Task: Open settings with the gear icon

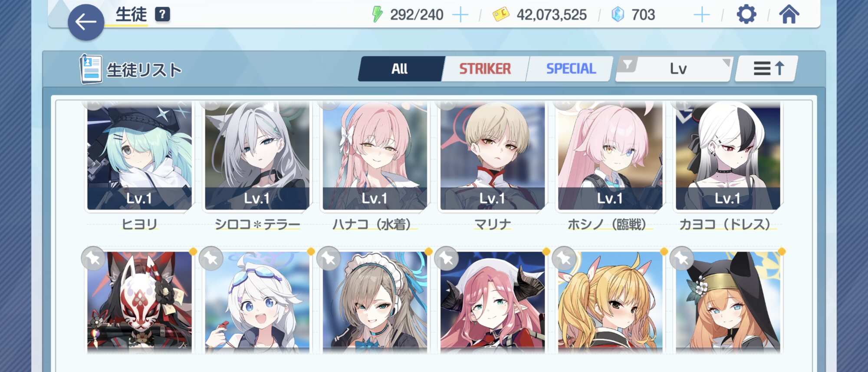Action: tap(746, 14)
